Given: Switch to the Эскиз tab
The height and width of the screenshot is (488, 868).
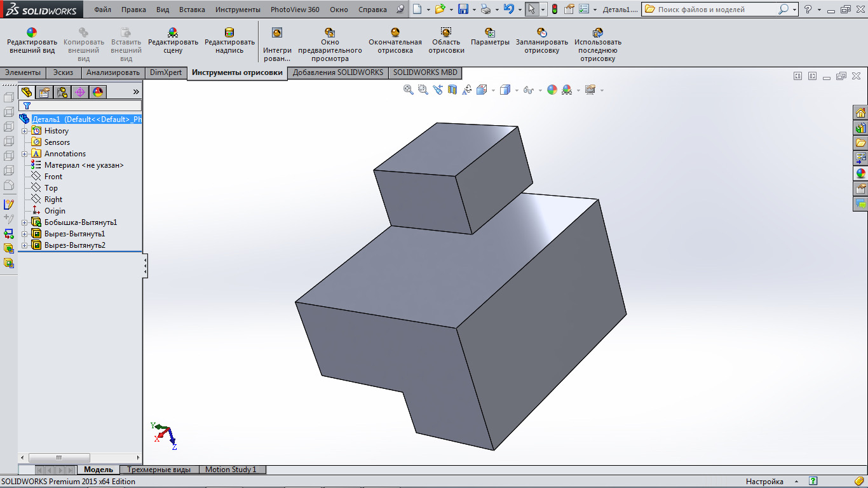Looking at the screenshot, I should (63, 72).
